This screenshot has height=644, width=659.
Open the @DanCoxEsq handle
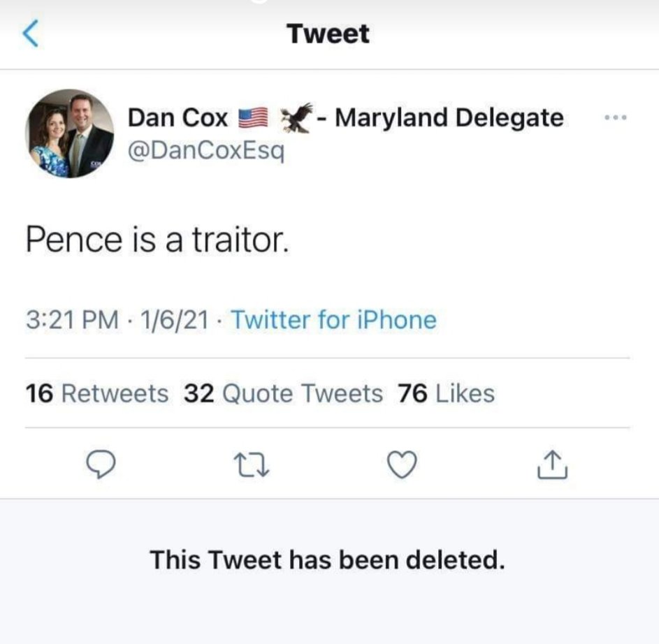205,150
